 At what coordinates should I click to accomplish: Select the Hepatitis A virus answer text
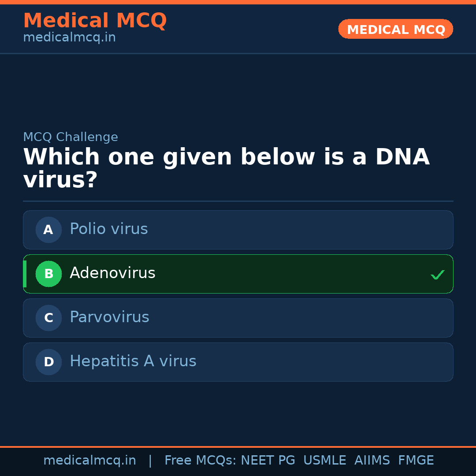tap(133, 361)
